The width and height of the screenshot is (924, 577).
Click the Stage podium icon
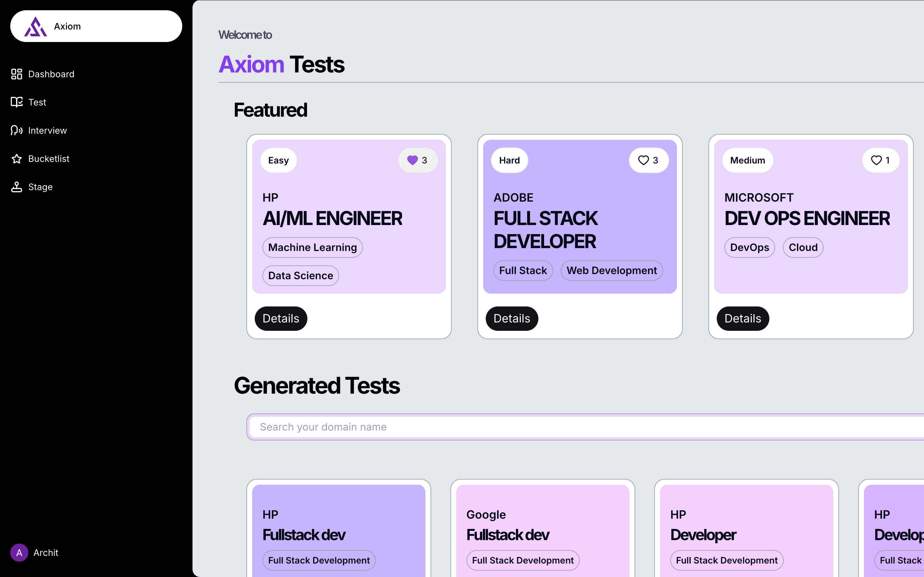click(x=16, y=187)
